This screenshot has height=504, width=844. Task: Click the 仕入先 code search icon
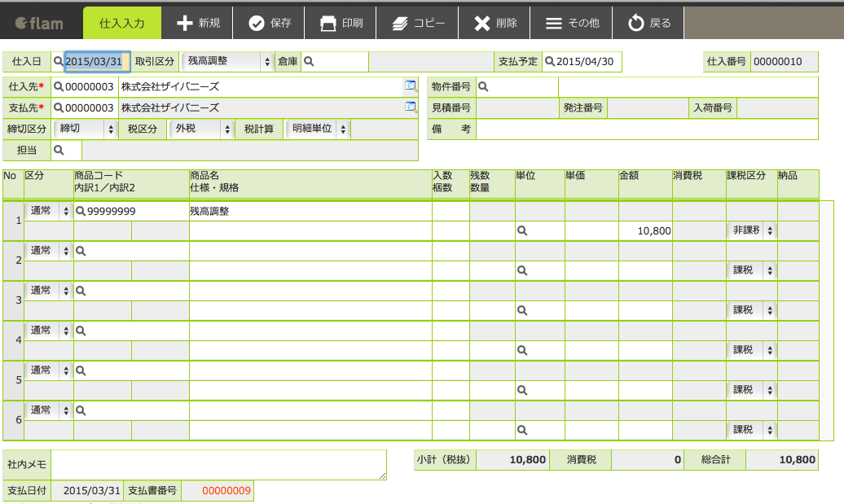click(58, 86)
